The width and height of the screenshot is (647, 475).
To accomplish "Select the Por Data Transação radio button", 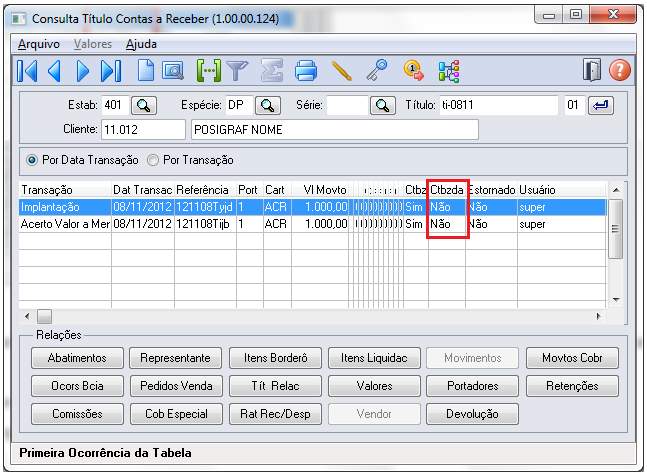I will (32, 160).
